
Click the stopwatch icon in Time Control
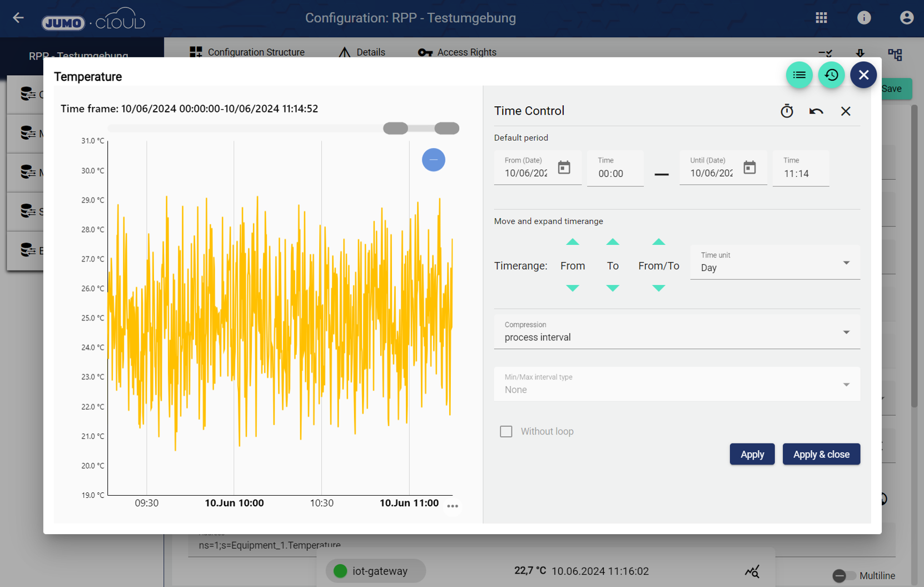click(x=787, y=111)
